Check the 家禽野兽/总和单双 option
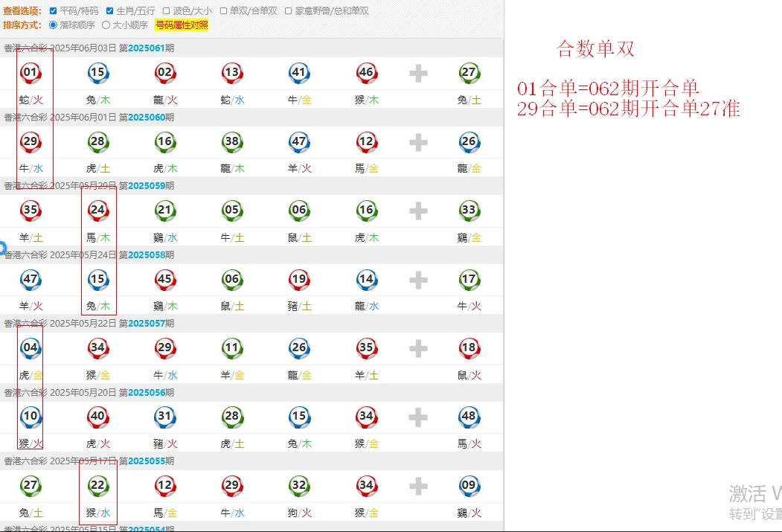Image resolution: width=782 pixels, height=532 pixels. coord(288,11)
